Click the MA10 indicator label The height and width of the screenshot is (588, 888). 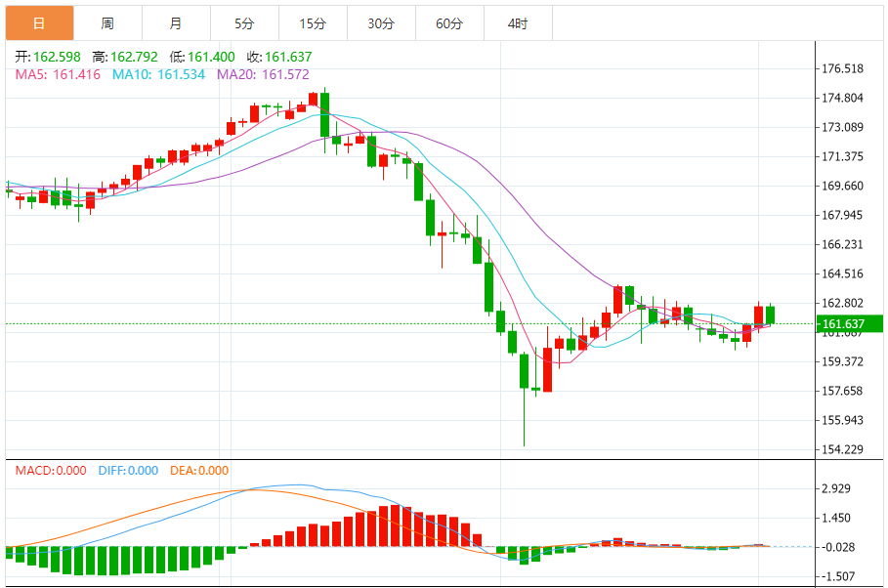(x=158, y=74)
